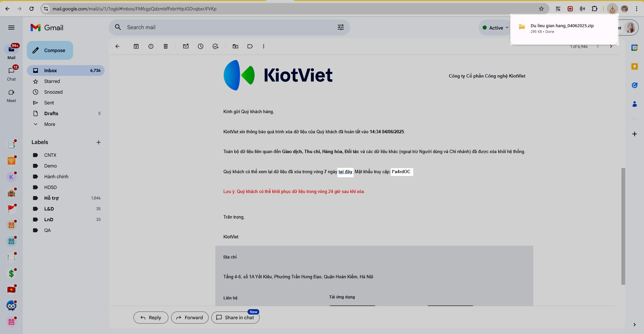Show advanced search options
The image size is (644, 334).
click(341, 27)
